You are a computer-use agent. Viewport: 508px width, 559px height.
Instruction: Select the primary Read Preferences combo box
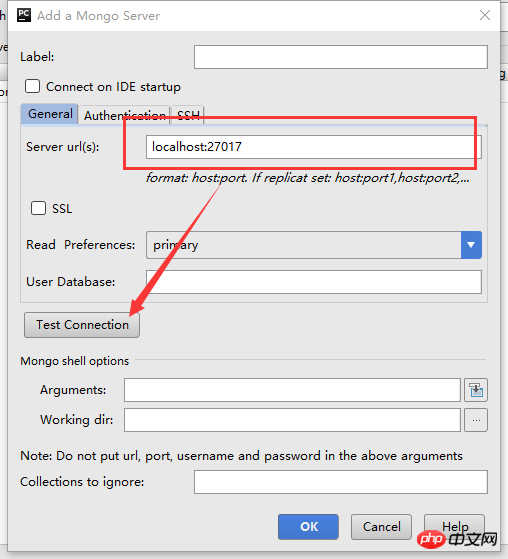point(314,245)
